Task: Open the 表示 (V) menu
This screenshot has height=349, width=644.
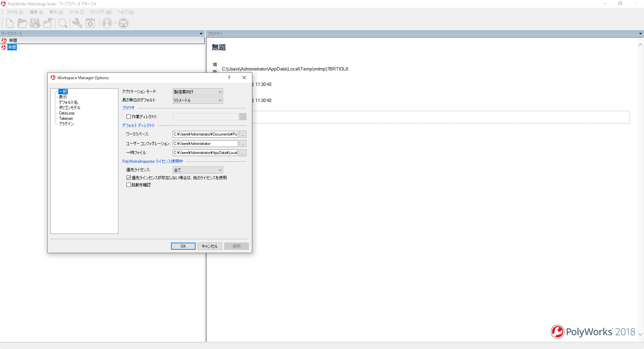Action: tap(56, 12)
